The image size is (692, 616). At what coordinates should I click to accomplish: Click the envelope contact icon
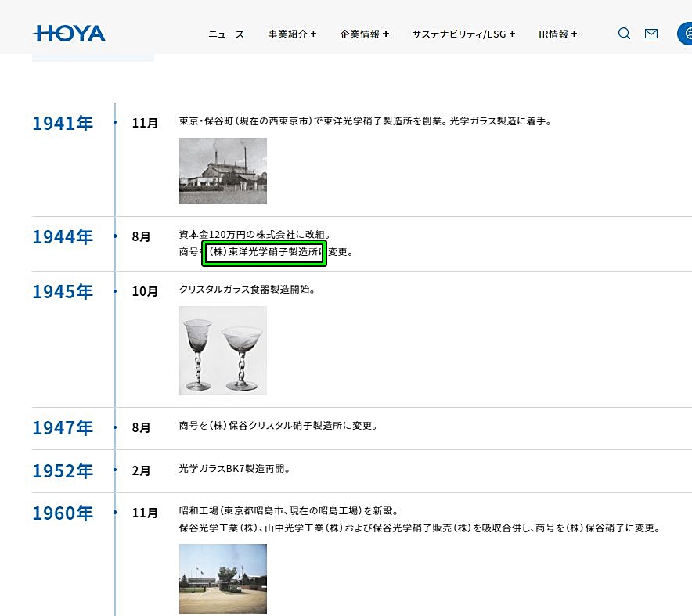pos(651,34)
